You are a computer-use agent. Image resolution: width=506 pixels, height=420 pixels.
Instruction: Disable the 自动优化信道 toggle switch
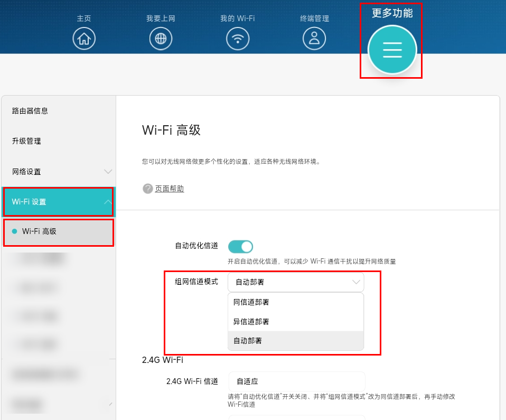(x=240, y=246)
